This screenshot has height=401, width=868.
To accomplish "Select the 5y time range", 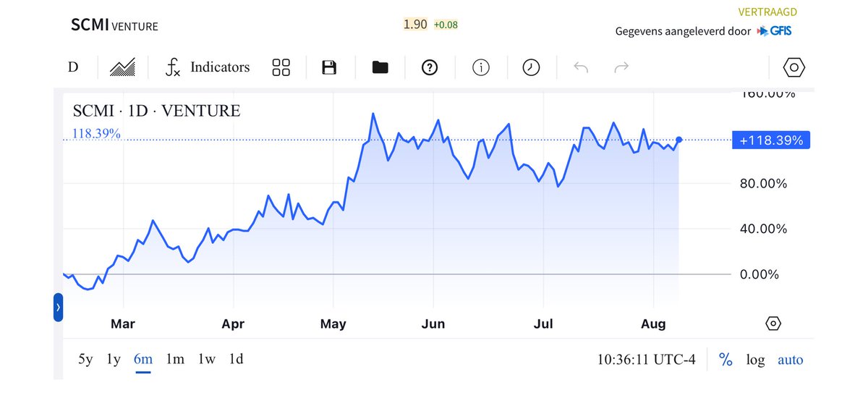I will click(85, 359).
